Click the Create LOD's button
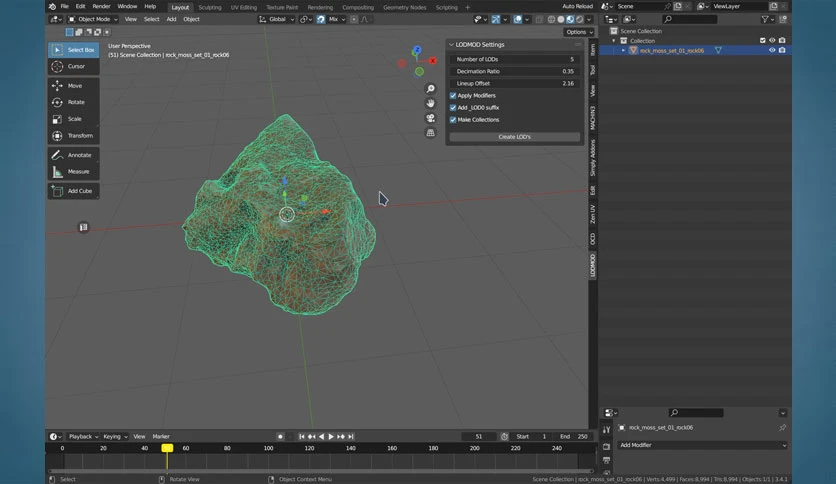836x484 pixels. pyautogui.click(x=515, y=137)
